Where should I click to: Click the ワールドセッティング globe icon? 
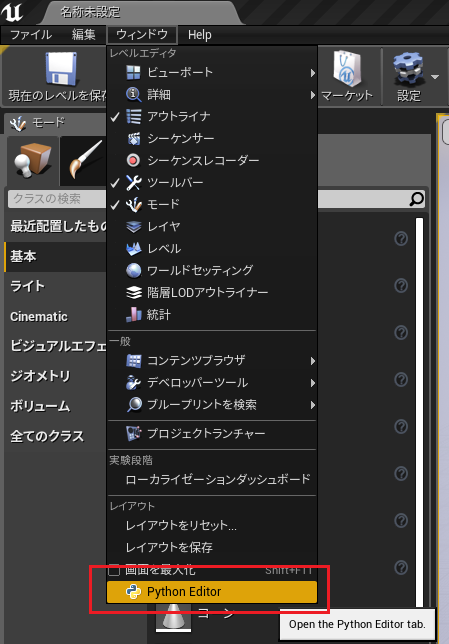[x=134, y=270]
